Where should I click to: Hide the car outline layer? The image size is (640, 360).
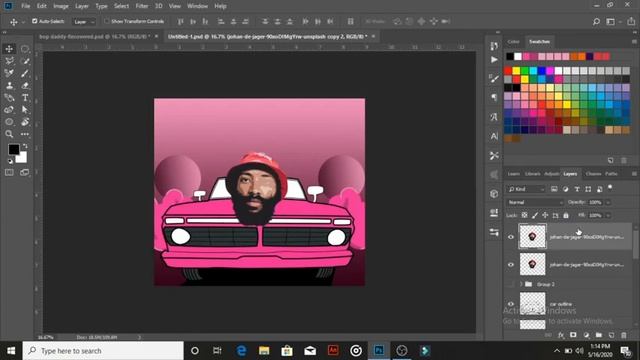click(511, 304)
